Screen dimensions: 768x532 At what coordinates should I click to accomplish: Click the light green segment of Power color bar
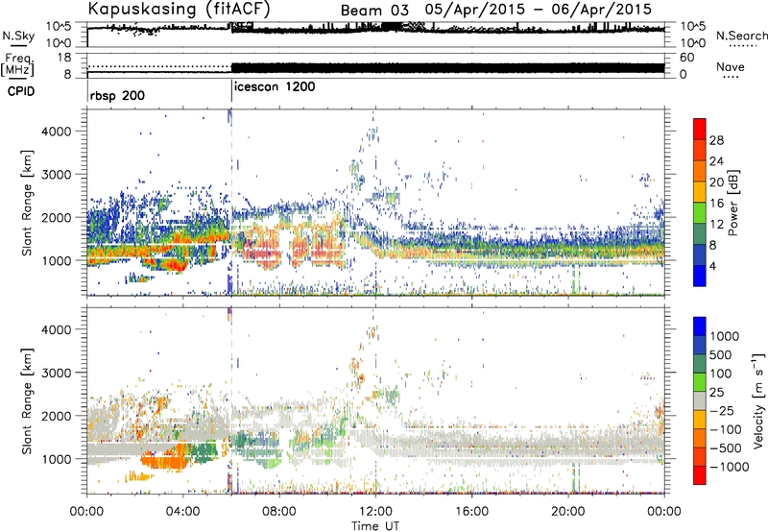700,213
